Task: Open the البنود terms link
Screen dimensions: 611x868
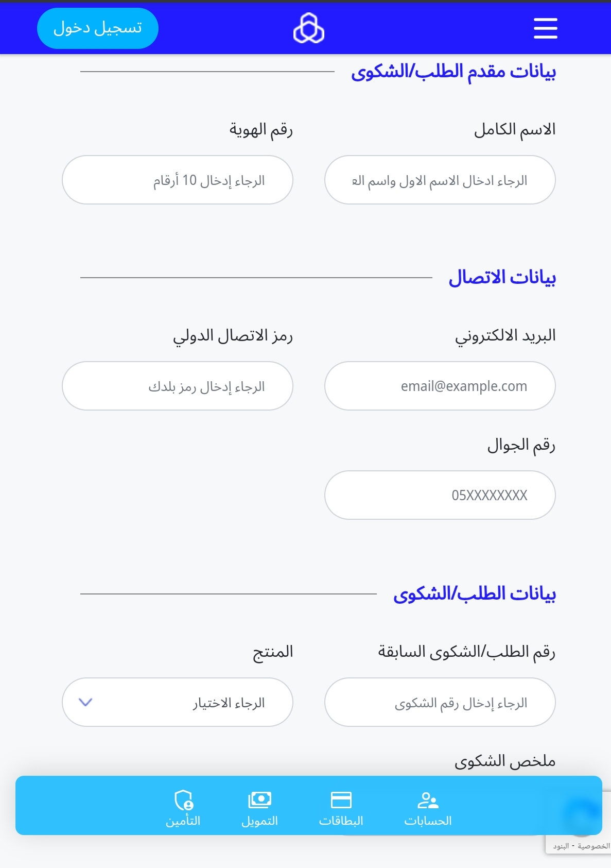Action: 561,846
